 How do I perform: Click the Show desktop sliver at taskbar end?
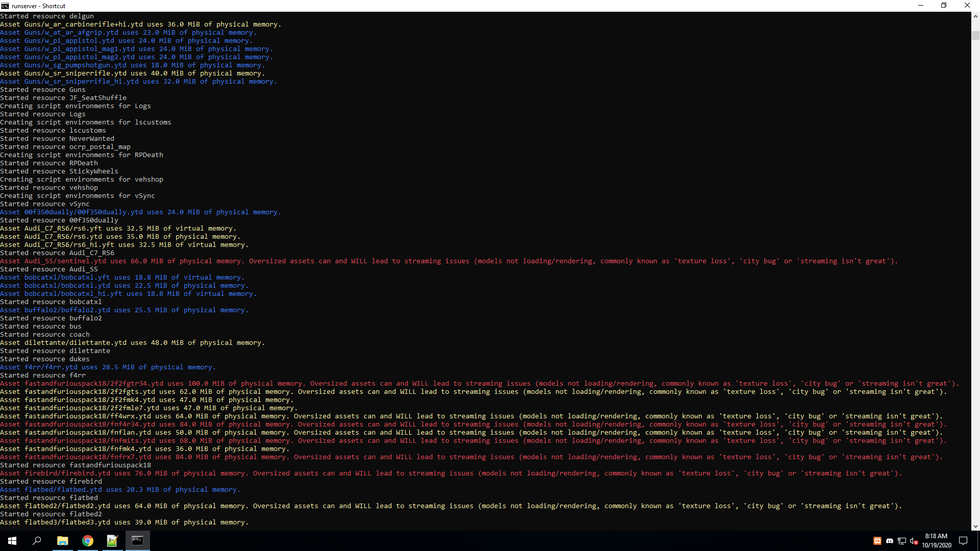[978, 541]
